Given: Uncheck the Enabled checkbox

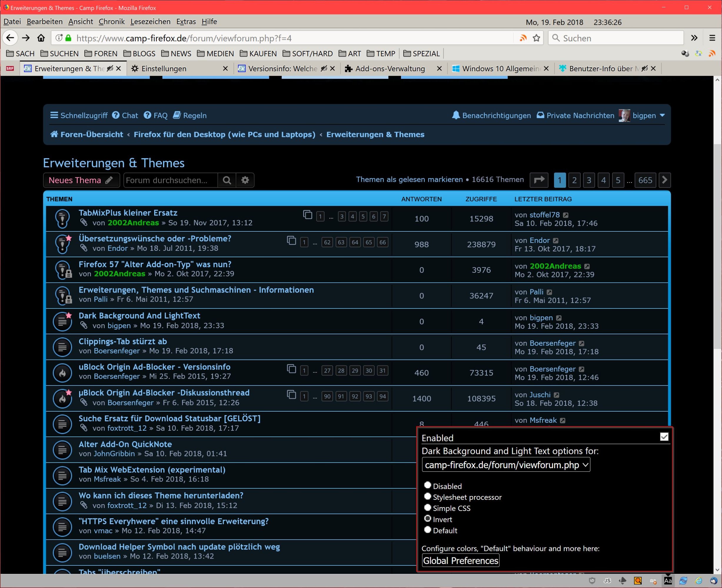Looking at the screenshot, I should [664, 437].
